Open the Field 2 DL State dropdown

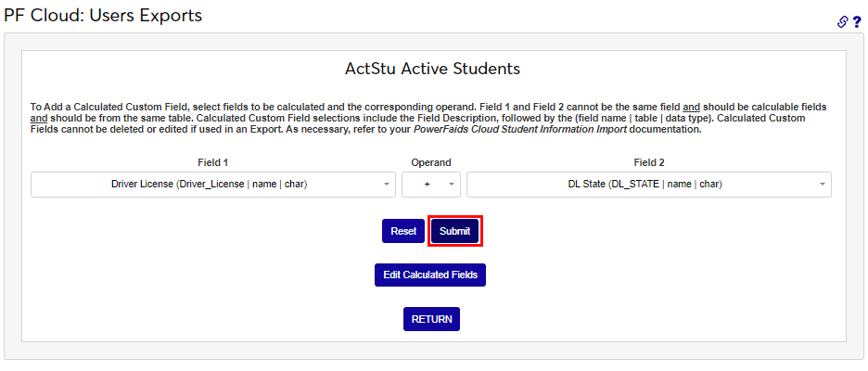[x=645, y=185]
